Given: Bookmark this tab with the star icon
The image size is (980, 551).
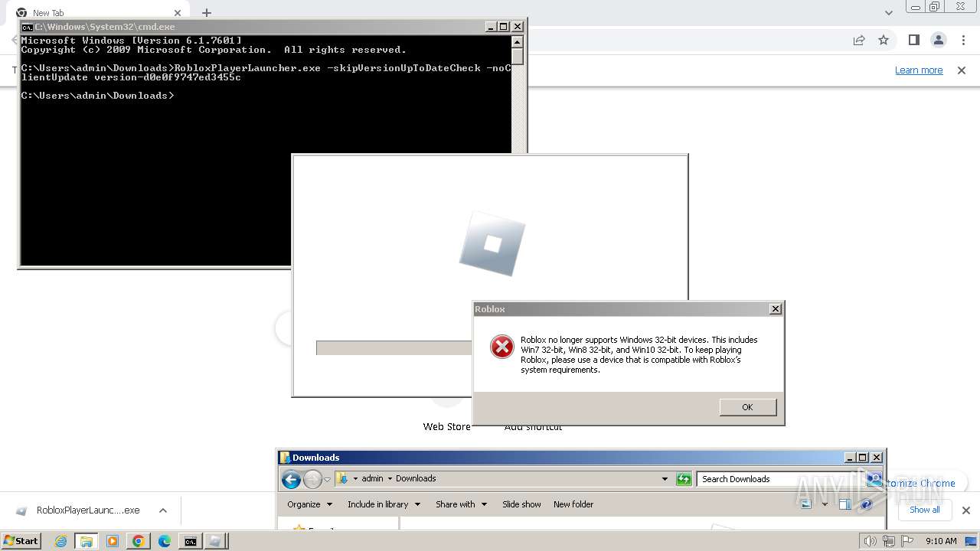Looking at the screenshot, I should pos(884,40).
